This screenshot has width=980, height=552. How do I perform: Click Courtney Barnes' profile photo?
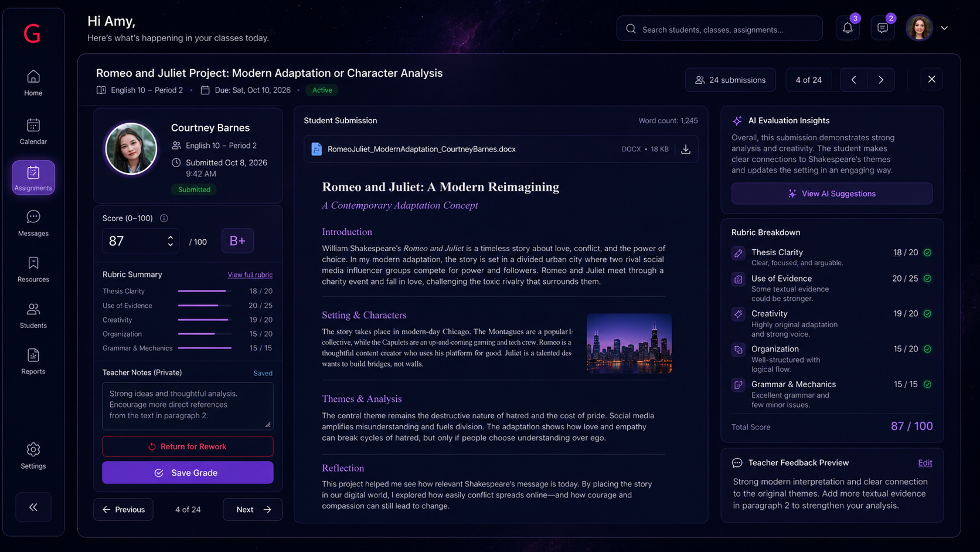pyautogui.click(x=131, y=148)
